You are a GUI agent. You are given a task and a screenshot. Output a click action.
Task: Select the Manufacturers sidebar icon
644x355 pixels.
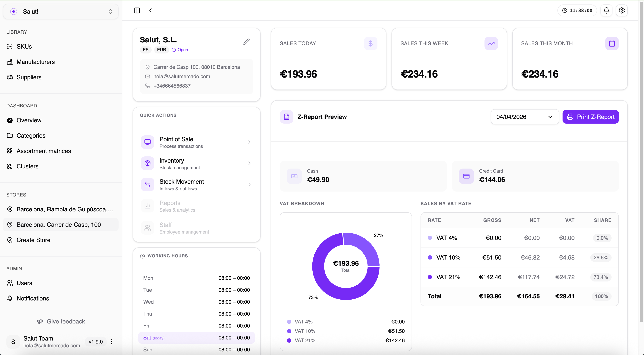click(35, 62)
